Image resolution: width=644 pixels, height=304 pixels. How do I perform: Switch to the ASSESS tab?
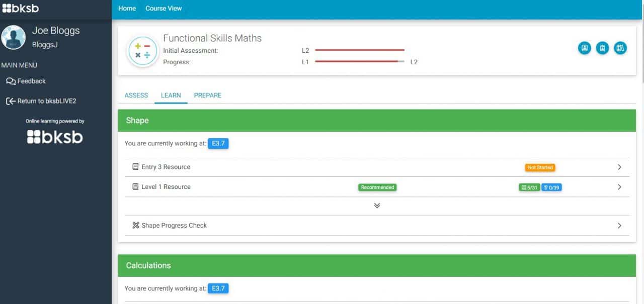click(136, 95)
